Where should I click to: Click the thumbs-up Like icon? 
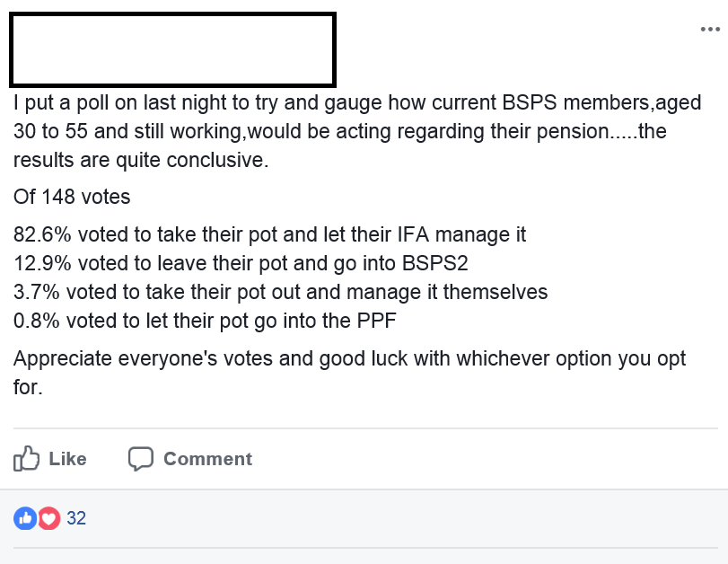(x=27, y=459)
